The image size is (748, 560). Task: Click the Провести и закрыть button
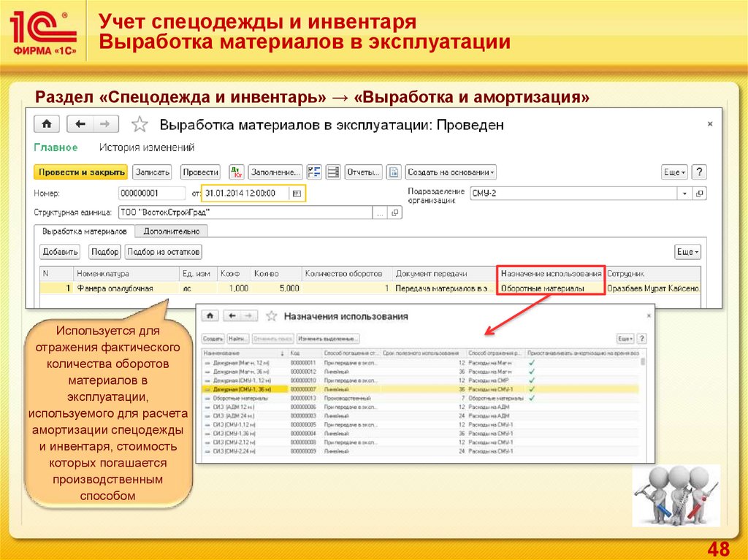click(80, 172)
